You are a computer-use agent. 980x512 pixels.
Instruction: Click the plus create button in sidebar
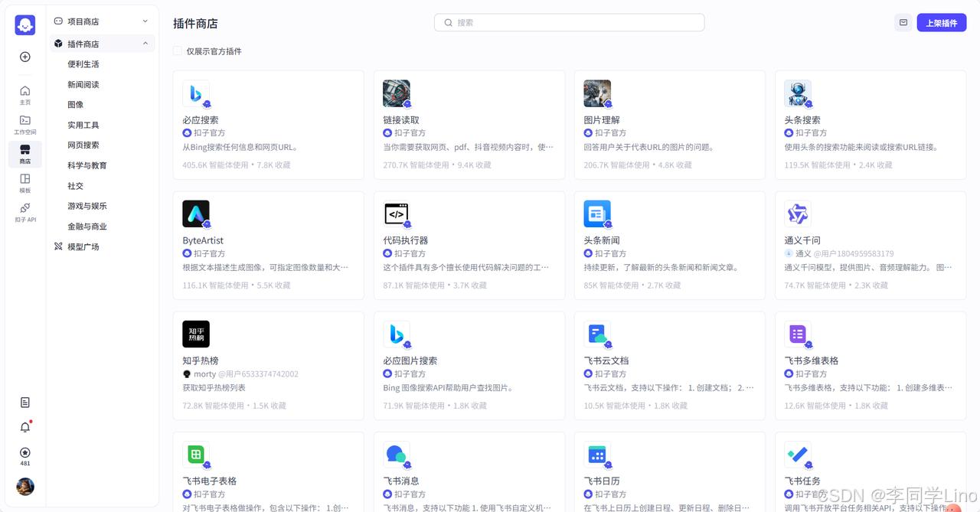25,57
